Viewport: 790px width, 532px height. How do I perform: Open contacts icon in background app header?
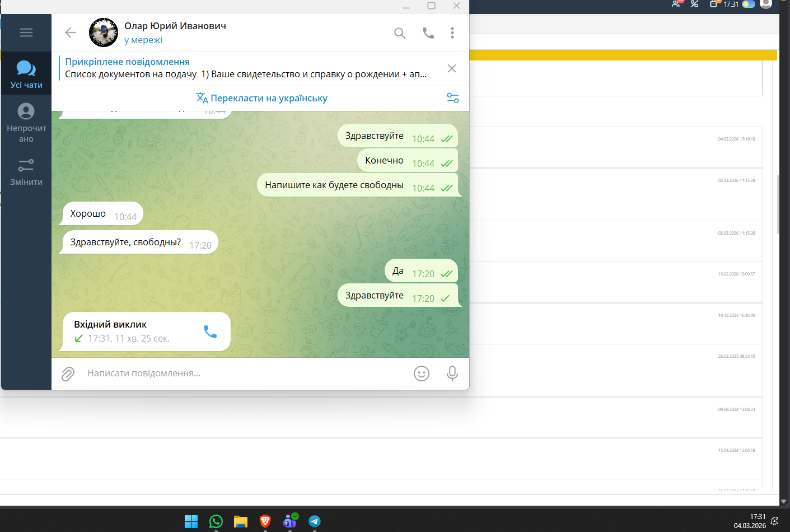click(676, 4)
